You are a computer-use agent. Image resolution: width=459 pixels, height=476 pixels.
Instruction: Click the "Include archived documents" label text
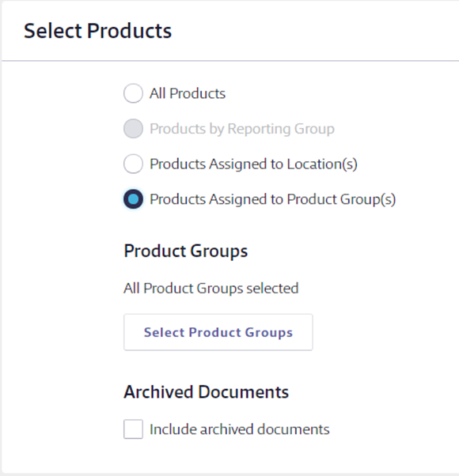tap(239, 429)
